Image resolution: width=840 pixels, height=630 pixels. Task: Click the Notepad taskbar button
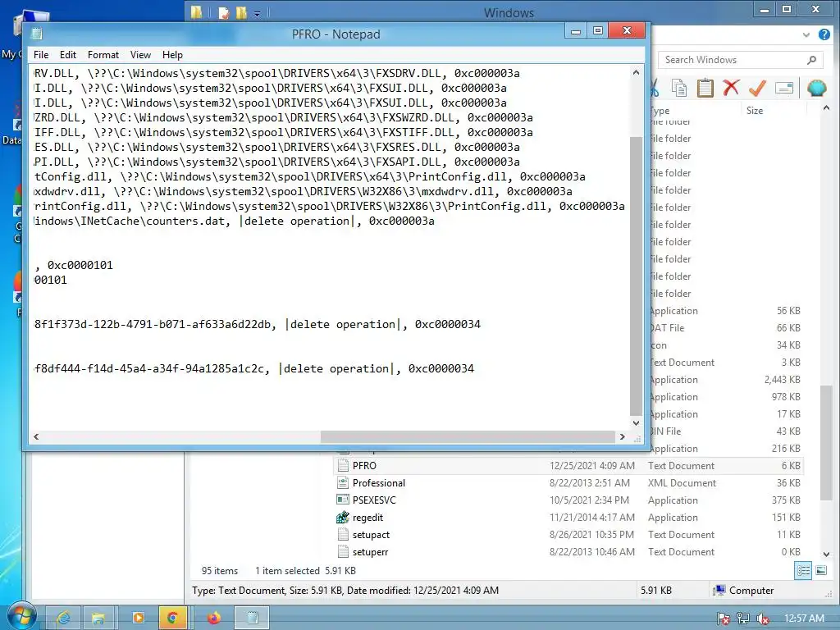(252, 619)
